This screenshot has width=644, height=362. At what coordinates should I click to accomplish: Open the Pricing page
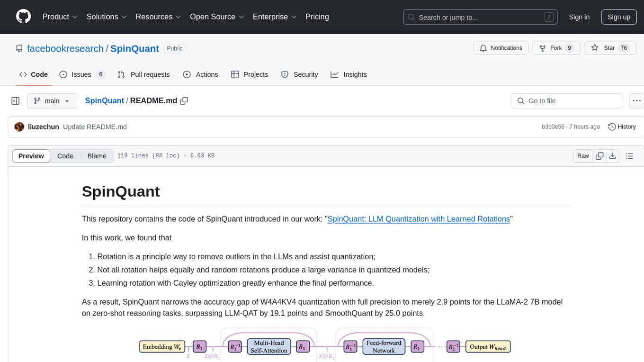point(317,17)
